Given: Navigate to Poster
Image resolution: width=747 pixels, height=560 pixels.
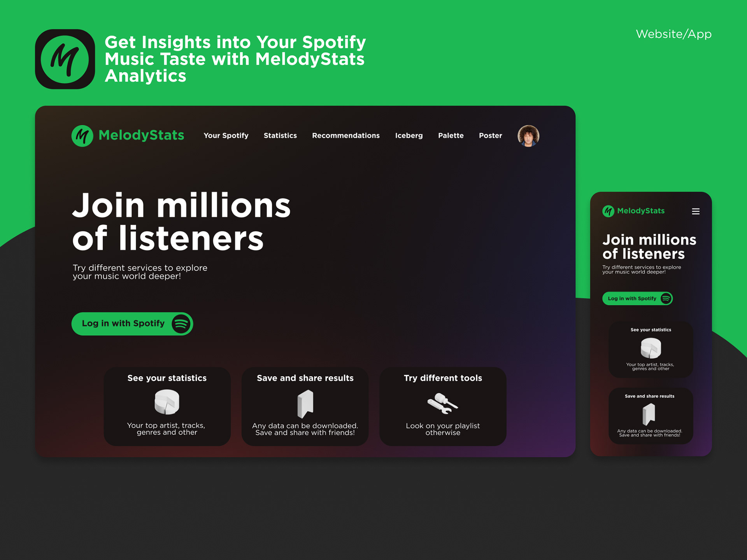Looking at the screenshot, I should click(x=491, y=136).
